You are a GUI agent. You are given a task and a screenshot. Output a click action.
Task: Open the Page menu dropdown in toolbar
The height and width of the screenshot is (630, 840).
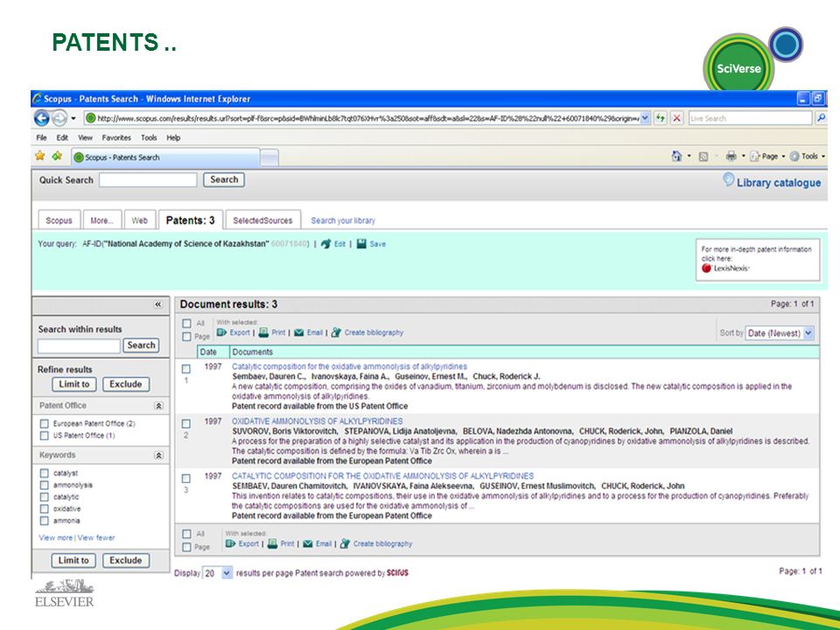782,157
